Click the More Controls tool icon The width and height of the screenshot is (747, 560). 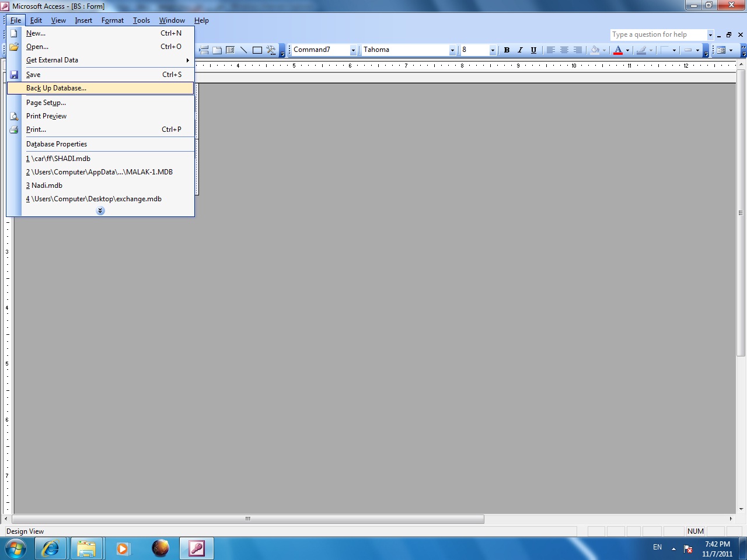coord(271,50)
